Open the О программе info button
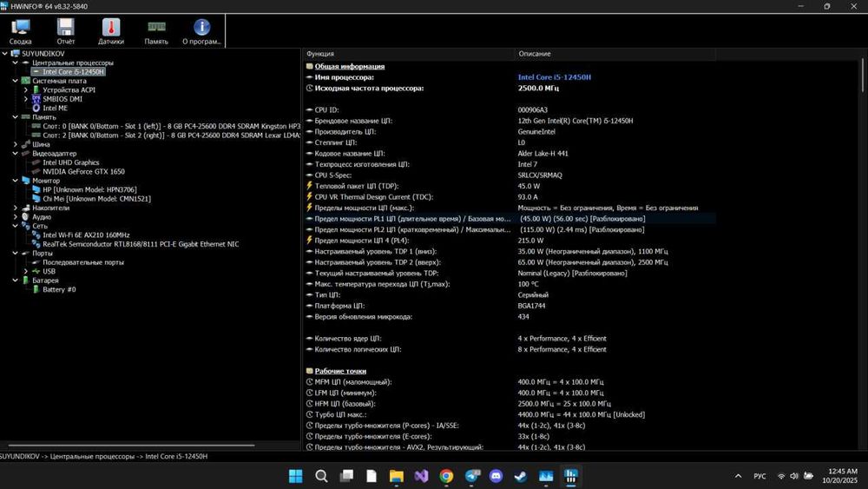Screen dimensions: 868x489 point(201,30)
